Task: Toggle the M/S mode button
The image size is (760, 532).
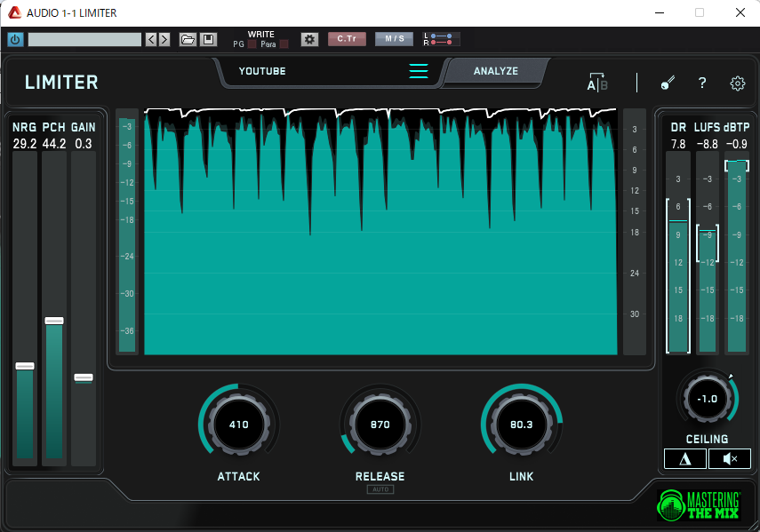Action: tap(394, 39)
